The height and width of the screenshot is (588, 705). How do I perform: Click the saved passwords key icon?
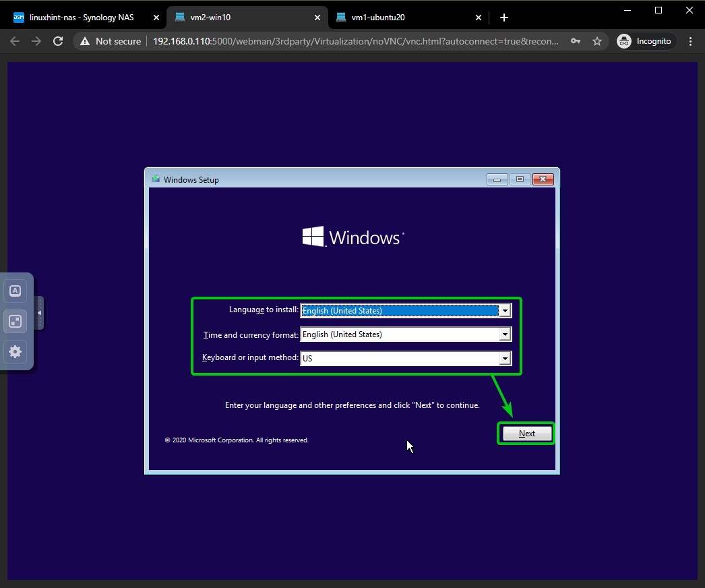click(575, 41)
